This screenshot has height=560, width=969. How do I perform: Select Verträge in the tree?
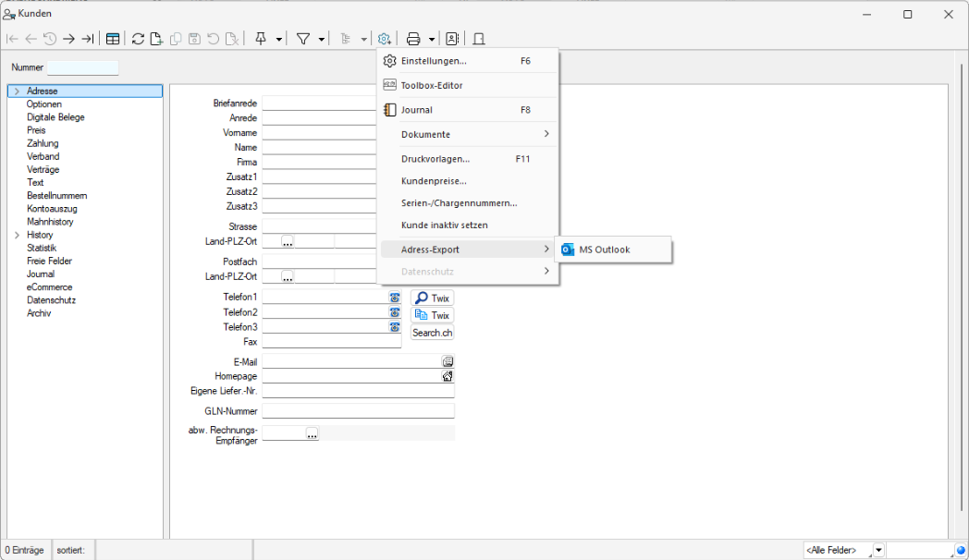[x=43, y=169]
